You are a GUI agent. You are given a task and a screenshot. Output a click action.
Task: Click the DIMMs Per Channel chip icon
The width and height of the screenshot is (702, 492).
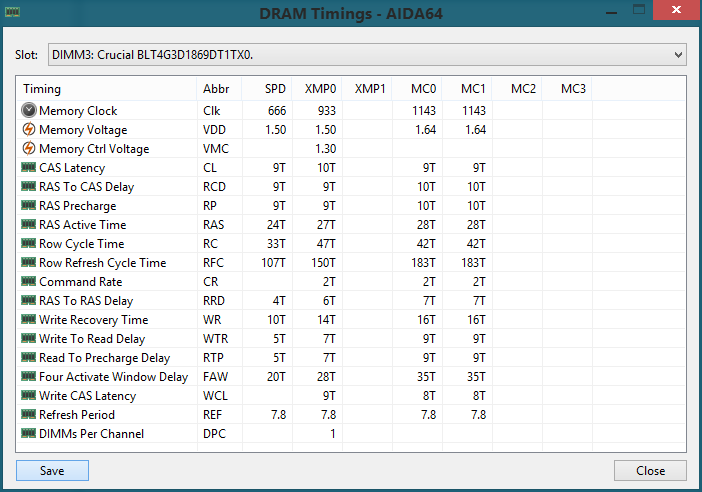[29, 433]
